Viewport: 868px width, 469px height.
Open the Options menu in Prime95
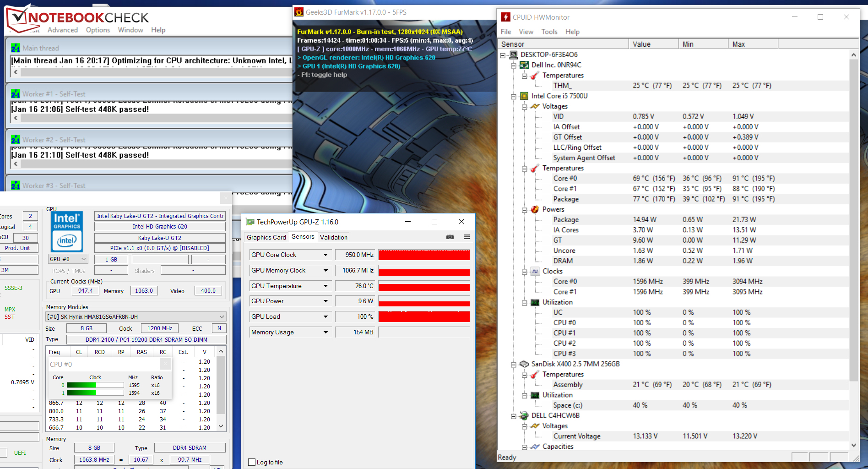98,30
